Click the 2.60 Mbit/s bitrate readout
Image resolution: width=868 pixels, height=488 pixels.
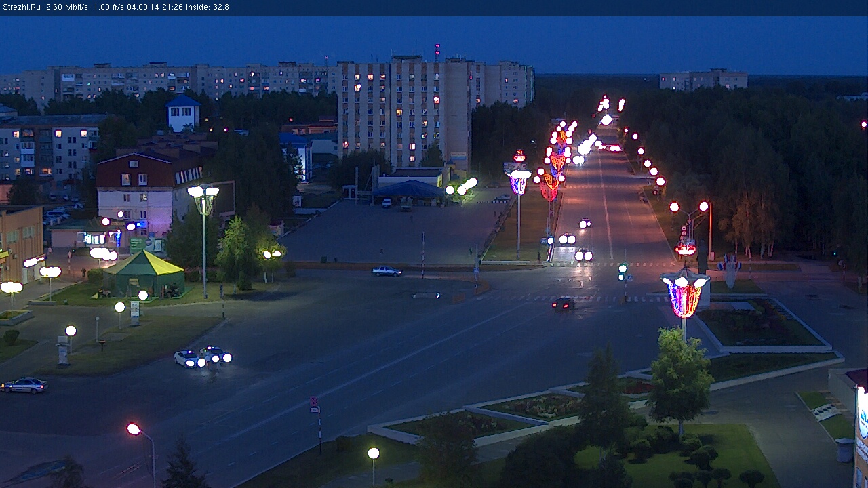[x=67, y=7]
